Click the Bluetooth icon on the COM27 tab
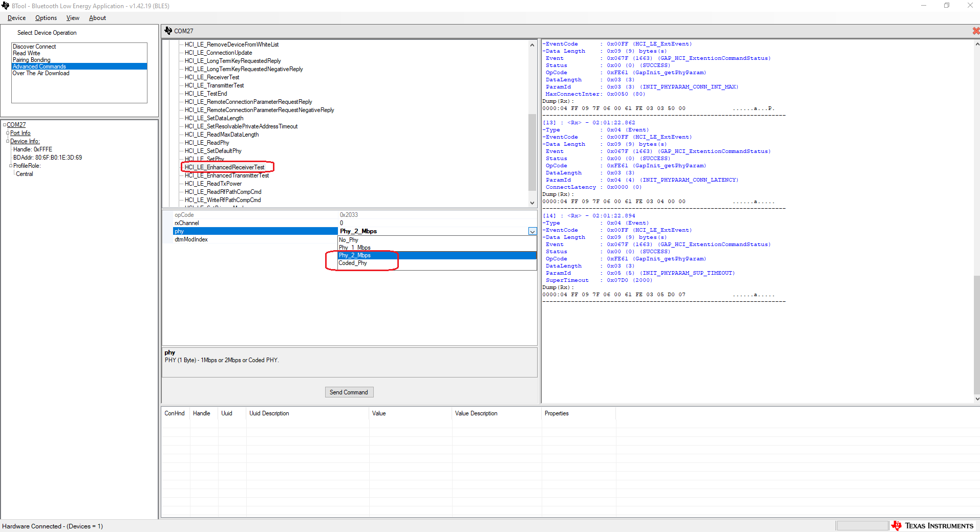 (168, 31)
